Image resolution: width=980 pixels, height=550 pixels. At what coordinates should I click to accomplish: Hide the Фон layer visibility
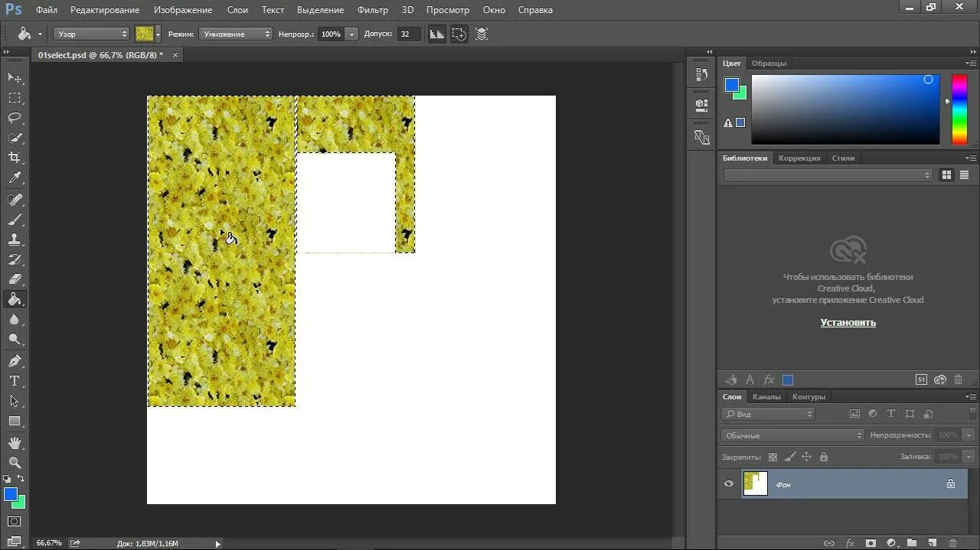pos(727,484)
